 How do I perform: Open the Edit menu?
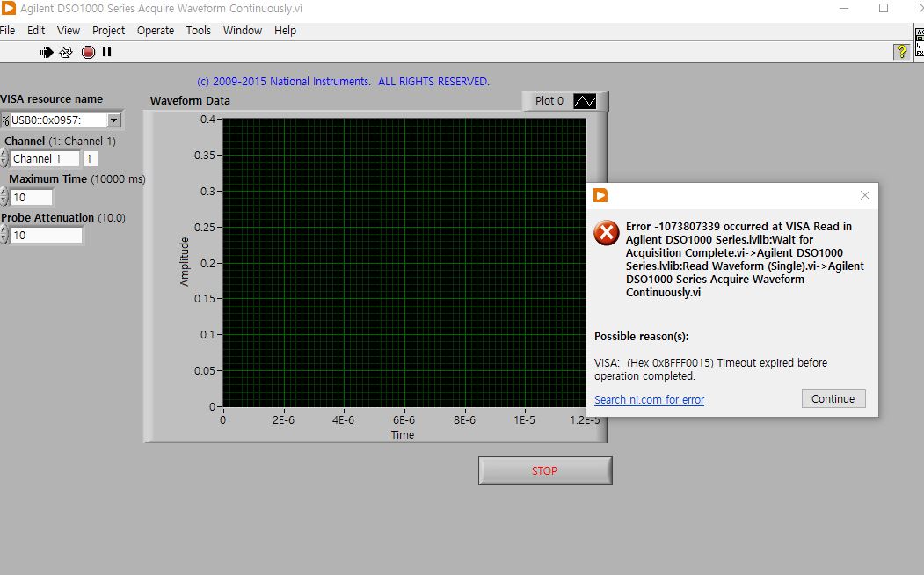(36, 31)
